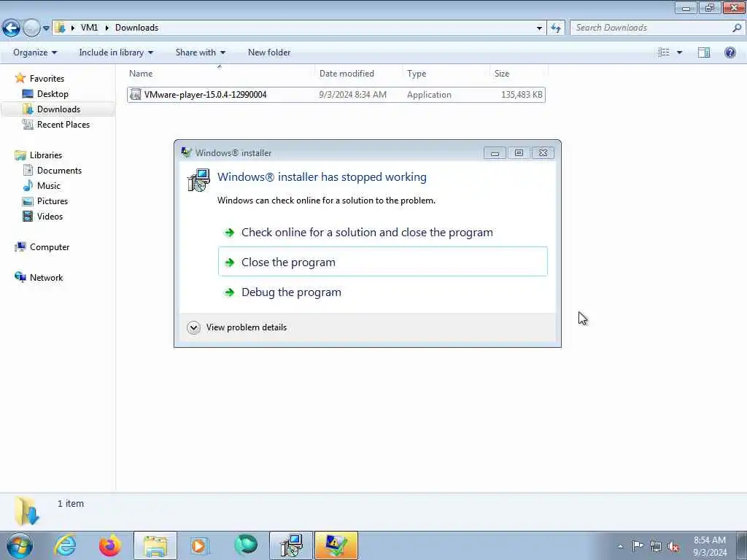Open the Organize menu
The width and height of the screenshot is (747, 560).
35,52
